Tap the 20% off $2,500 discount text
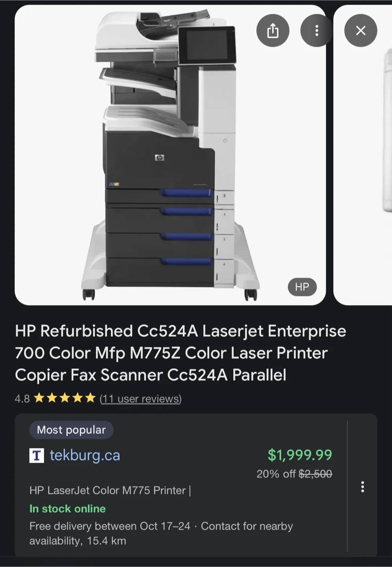This screenshot has height=567, width=392. [294, 474]
